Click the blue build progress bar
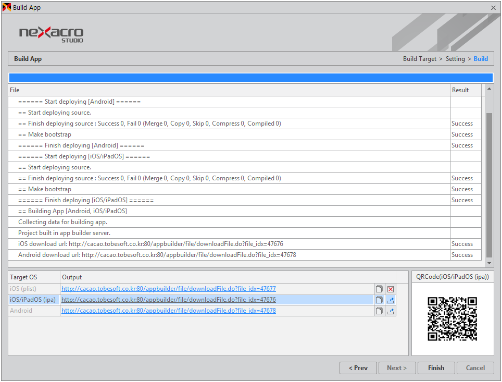 tap(251, 78)
